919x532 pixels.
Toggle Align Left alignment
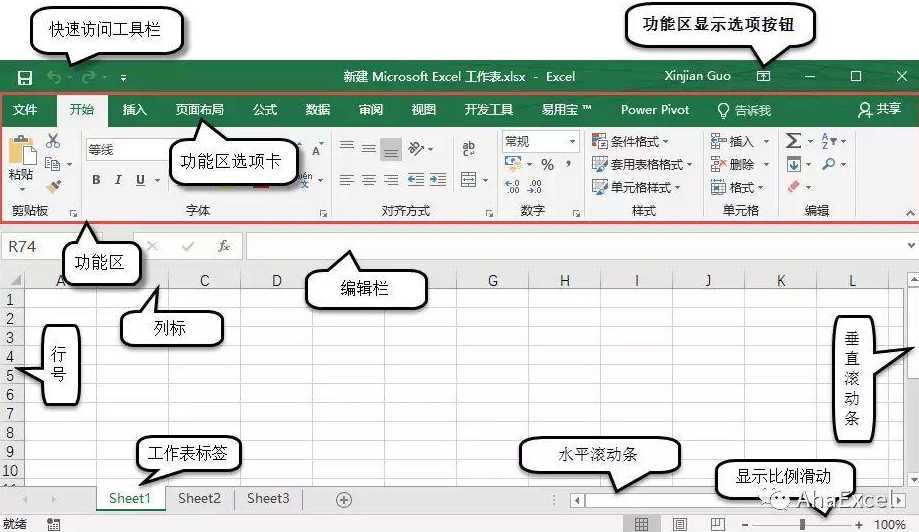pos(346,180)
